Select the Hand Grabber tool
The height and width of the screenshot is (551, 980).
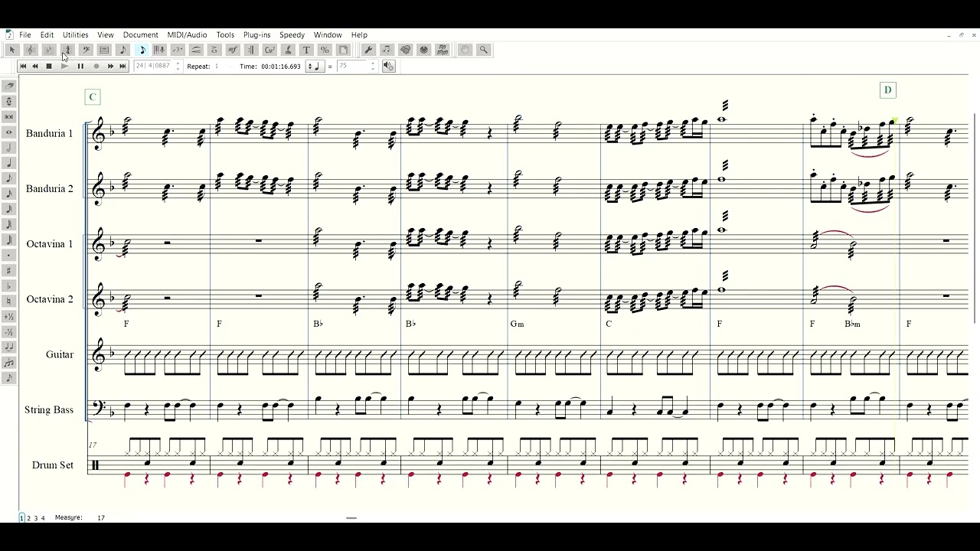click(x=465, y=50)
